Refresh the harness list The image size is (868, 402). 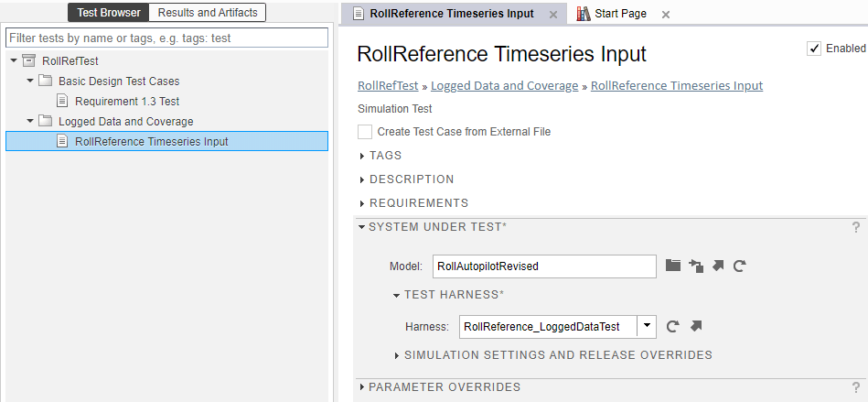click(x=673, y=326)
